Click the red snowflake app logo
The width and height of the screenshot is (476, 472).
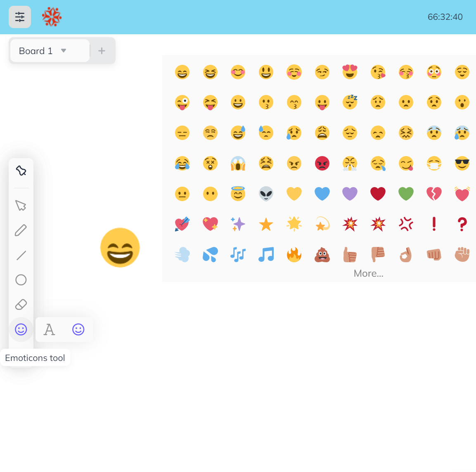point(51,17)
